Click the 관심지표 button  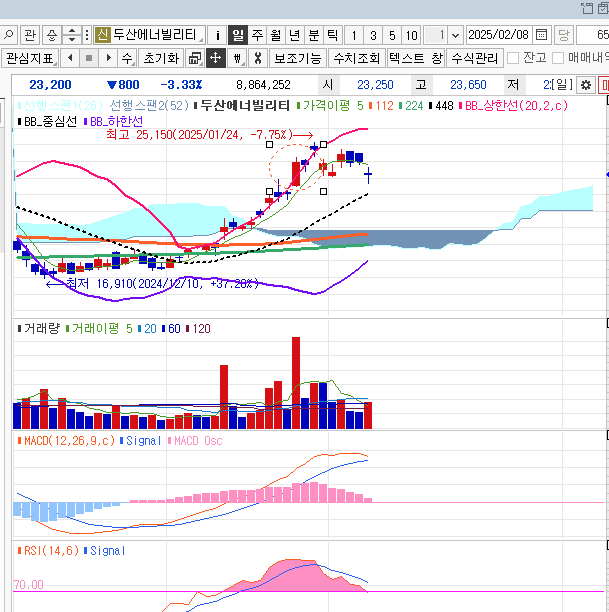point(29,58)
